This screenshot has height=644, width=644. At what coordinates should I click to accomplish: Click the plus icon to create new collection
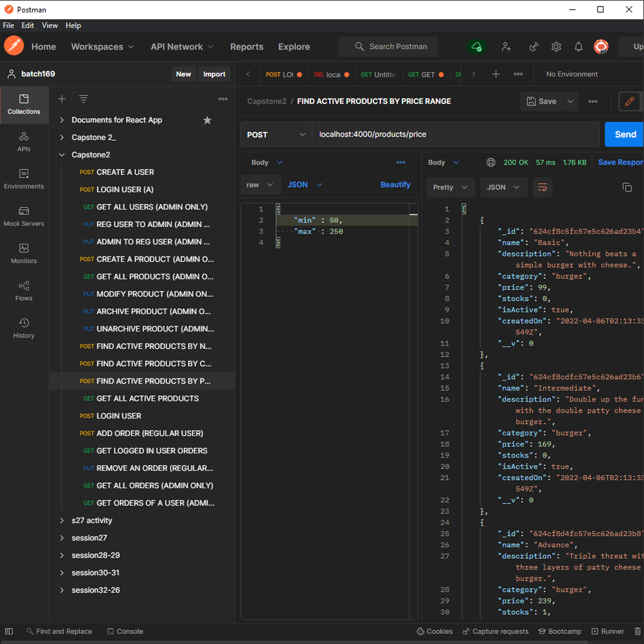point(61,99)
